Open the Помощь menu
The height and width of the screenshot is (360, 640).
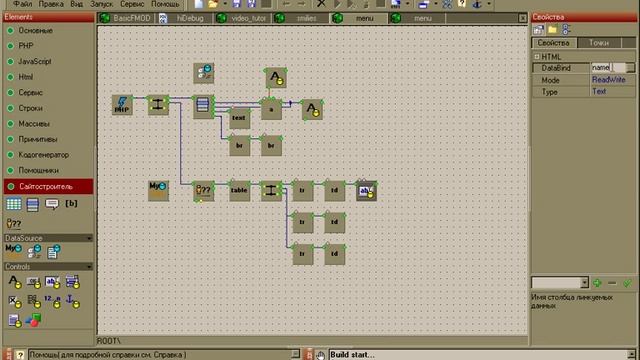tap(165, 4)
